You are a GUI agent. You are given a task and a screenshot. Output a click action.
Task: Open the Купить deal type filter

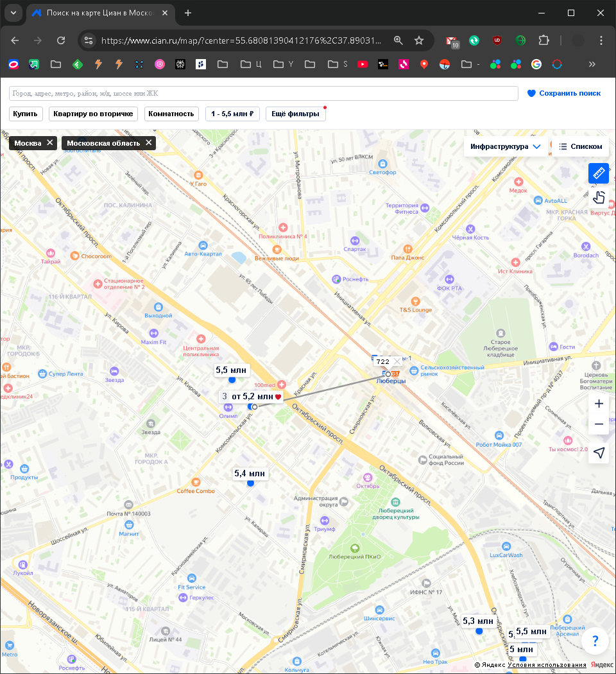pyautogui.click(x=25, y=114)
